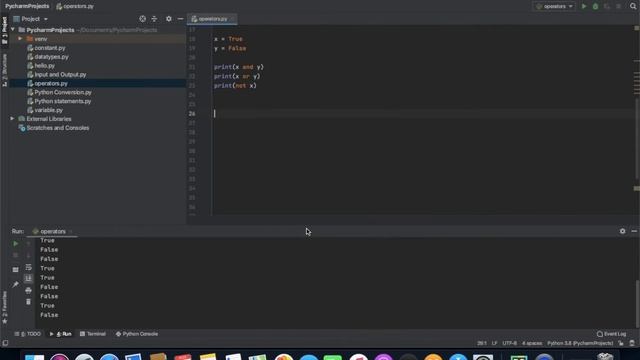Toggle the Structure side tool window tab
Viewport: 640px width, 360px height.
click(x=4, y=70)
